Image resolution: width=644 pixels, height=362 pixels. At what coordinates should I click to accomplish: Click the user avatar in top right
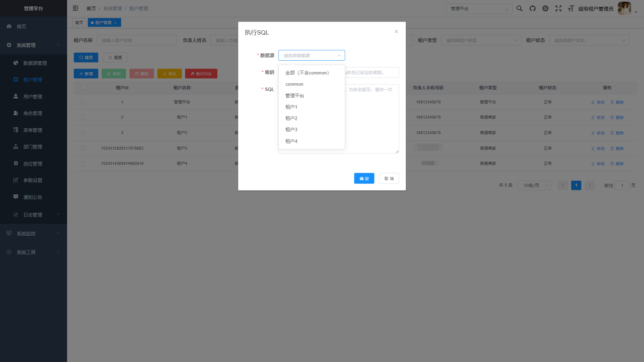[x=624, y=8]
